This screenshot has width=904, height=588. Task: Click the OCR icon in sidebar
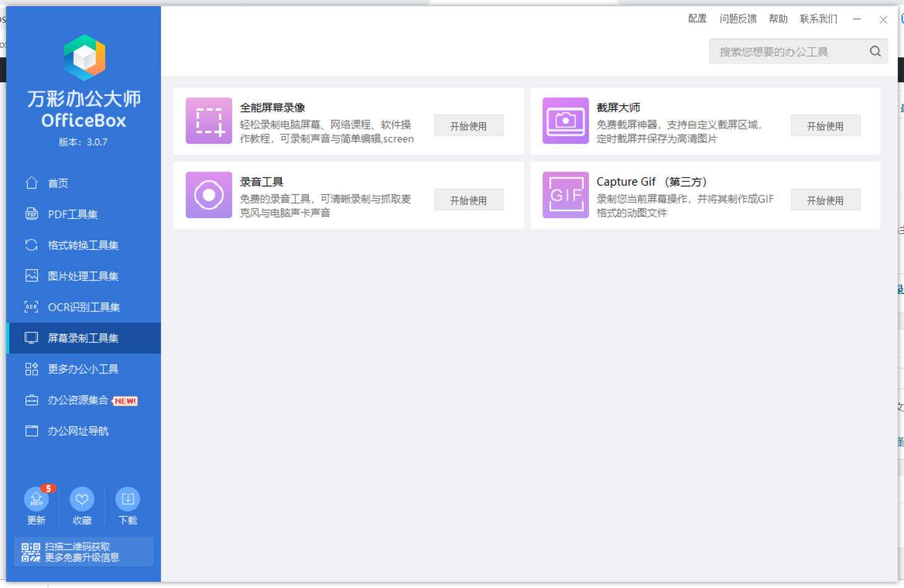click(32, 306)
